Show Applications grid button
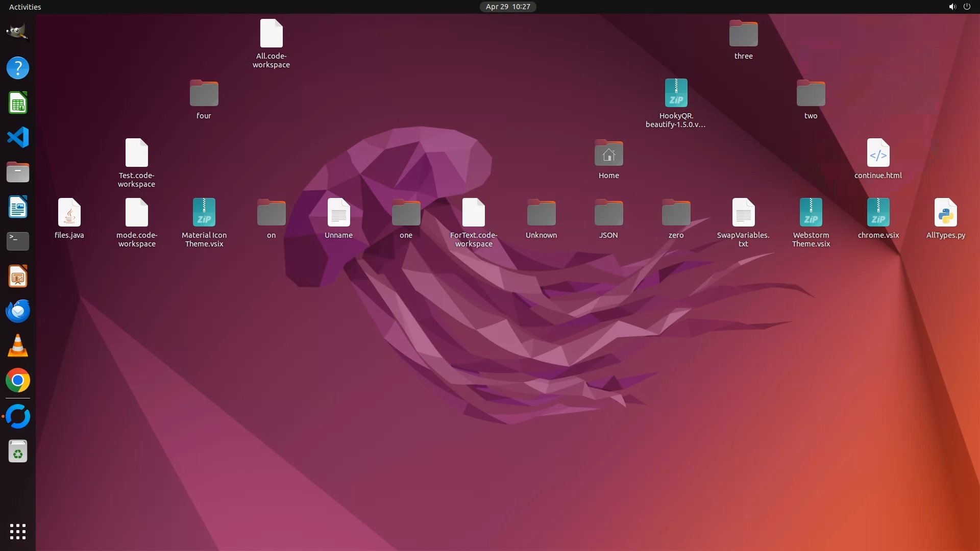The height and width of the screenshot is (551, 980). pyautogui.click(x=18, y=531)
